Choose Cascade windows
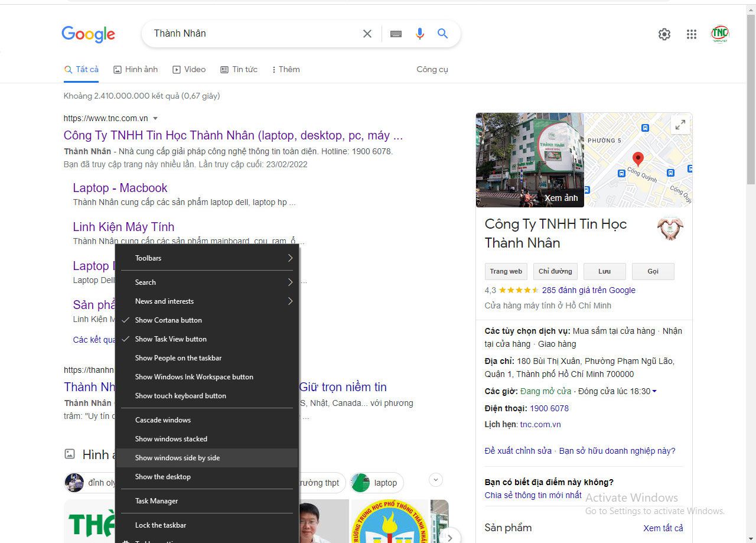756x543 pixels. pos(207,420)
